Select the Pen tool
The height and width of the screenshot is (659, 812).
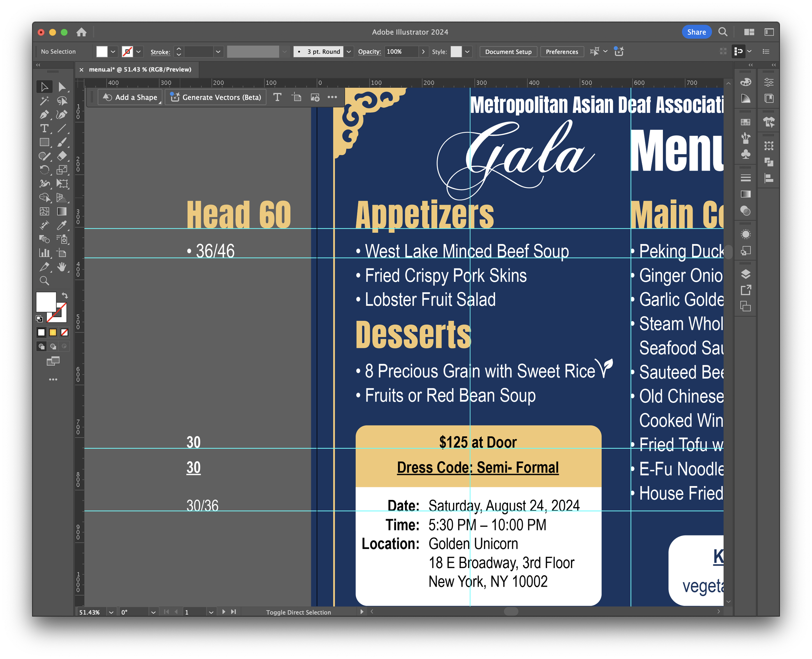pyautogui.click(x=44, y=115)
